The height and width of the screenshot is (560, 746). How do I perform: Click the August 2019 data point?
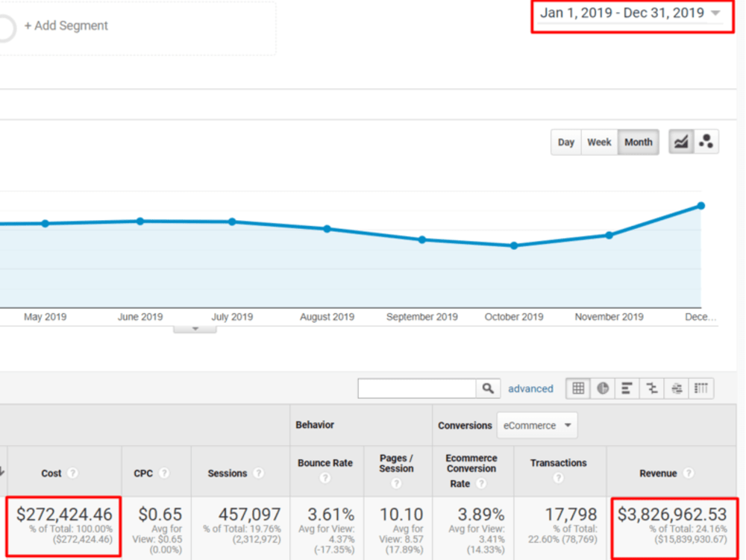pyautogui.click(x=327, y=229)
